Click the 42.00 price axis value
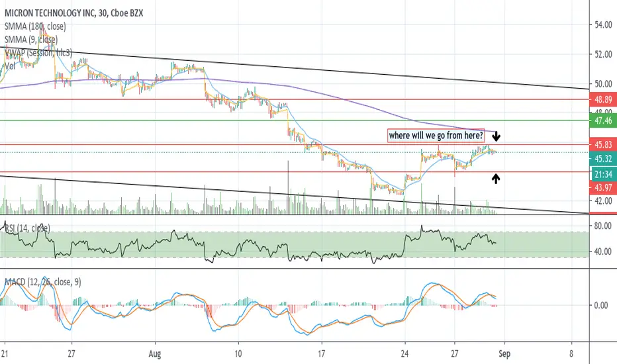 603,201
